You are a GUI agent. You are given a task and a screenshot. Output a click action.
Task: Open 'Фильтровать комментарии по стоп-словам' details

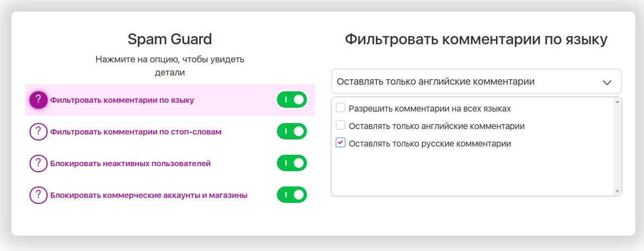pyautogui.click(x=136, y=132)
